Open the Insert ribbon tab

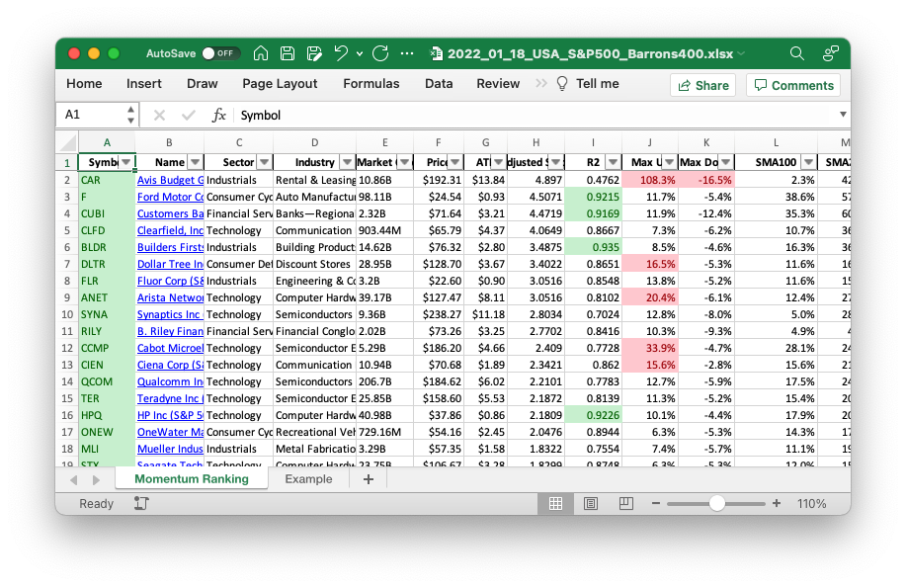[x=144, y=83]
